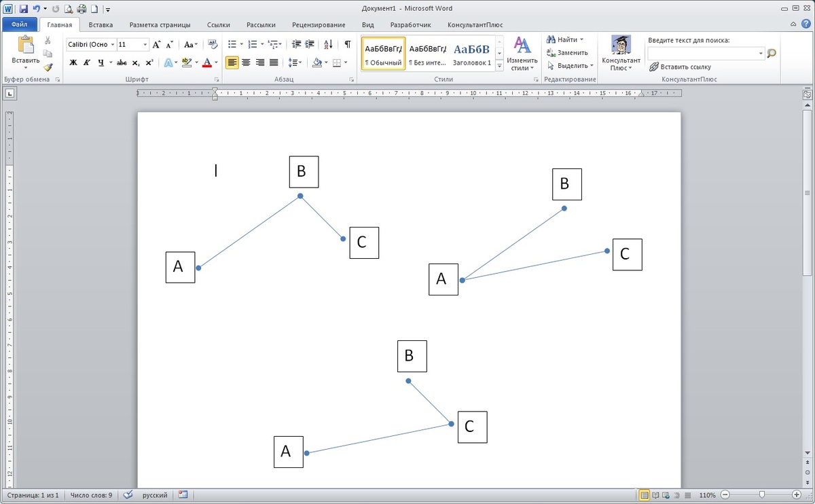Screen dimensions: 815x504
Task: Toggle bold Ж formatting
Action: coord(73,62)
